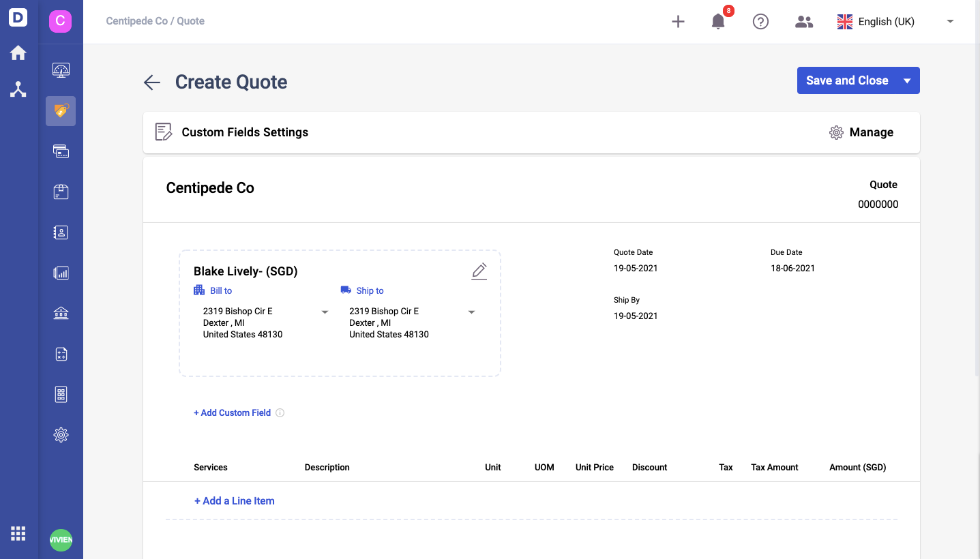Click the UOM column header

(544, 468)
